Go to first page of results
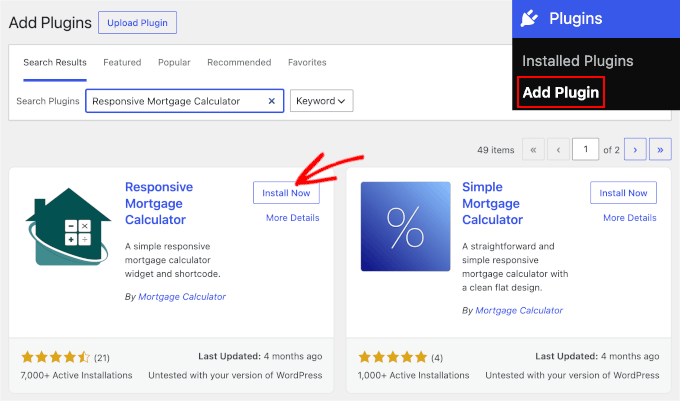680x401 pixels. click(x=533, y=150)
